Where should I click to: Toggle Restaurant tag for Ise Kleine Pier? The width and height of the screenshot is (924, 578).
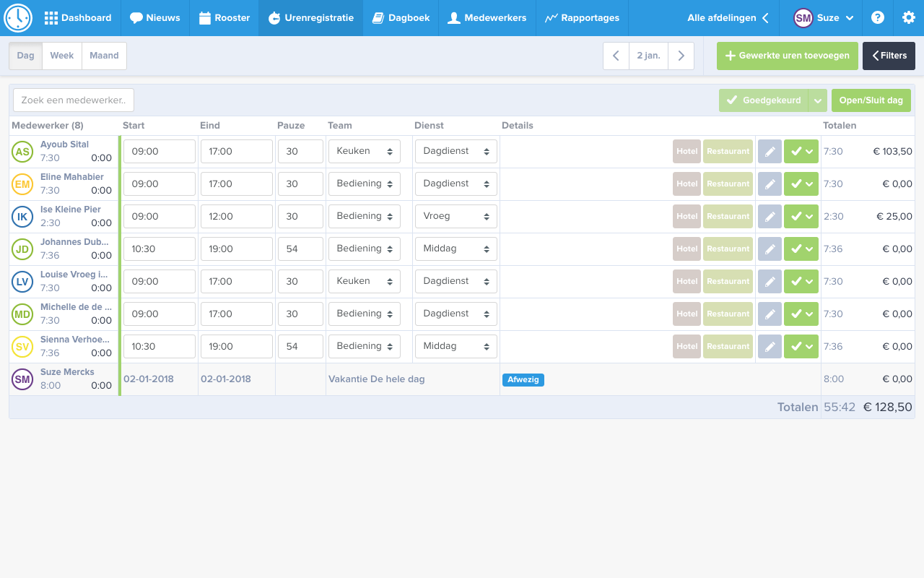728,217
